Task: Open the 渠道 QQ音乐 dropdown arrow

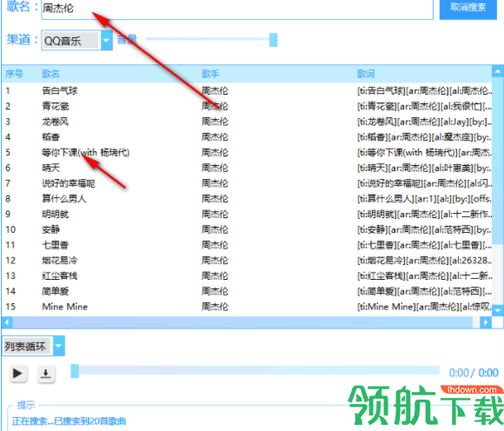Action: (x=106, y=40)
